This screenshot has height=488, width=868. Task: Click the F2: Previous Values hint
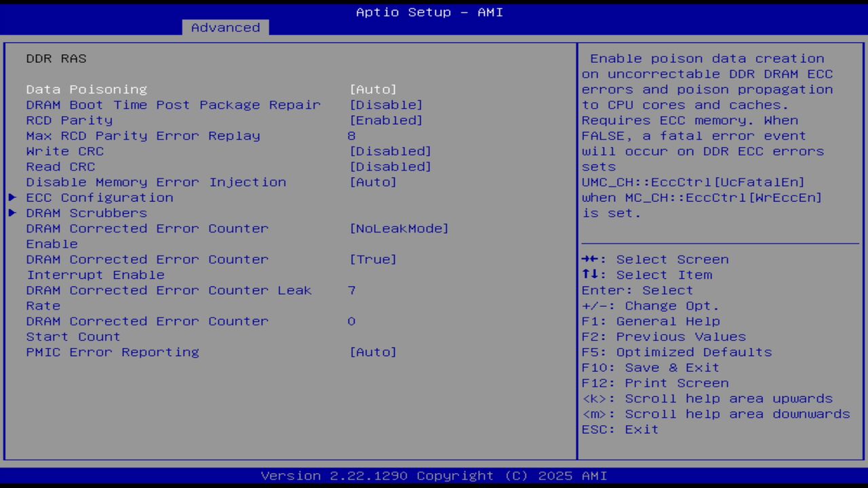(x=664, y=337)
